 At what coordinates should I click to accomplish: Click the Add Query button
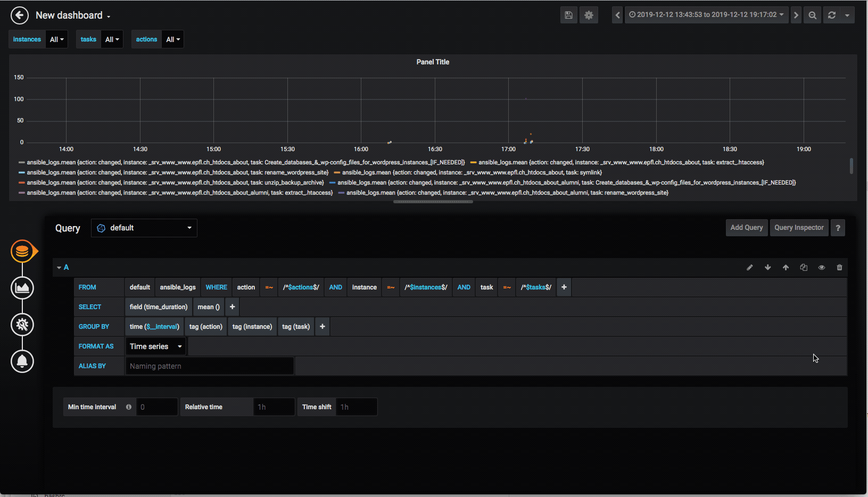pyautogui.click(x=747, y=228)
